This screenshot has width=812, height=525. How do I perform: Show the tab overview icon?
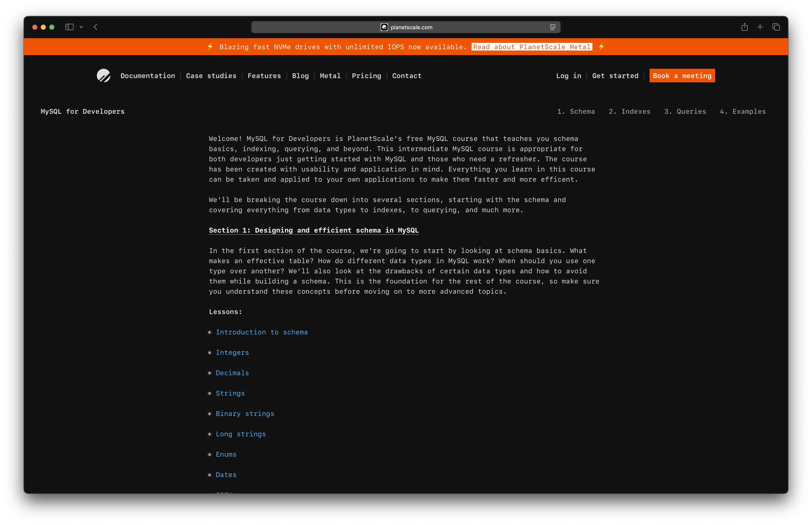(x=776, y=27)
